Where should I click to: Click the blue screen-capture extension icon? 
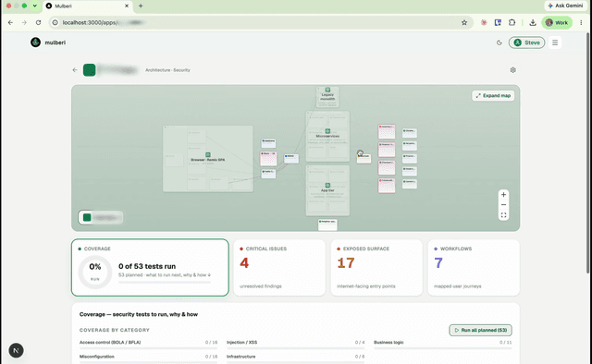[498, 22]
